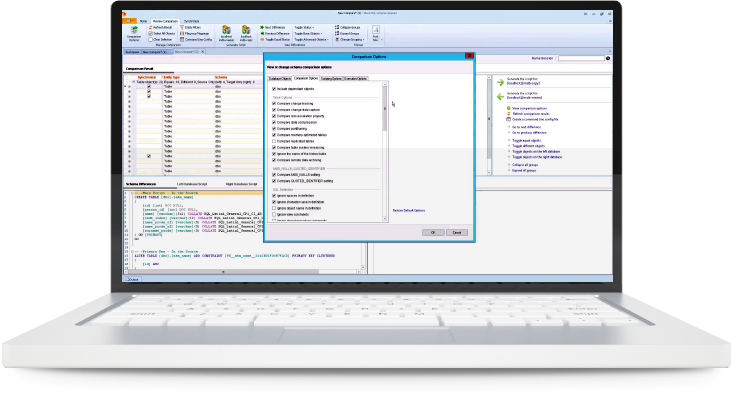Image resolution: width=731 pixels, height=394 pixels.
Task: Open the Execution Options dialog tab
Action: click(356, 78)
